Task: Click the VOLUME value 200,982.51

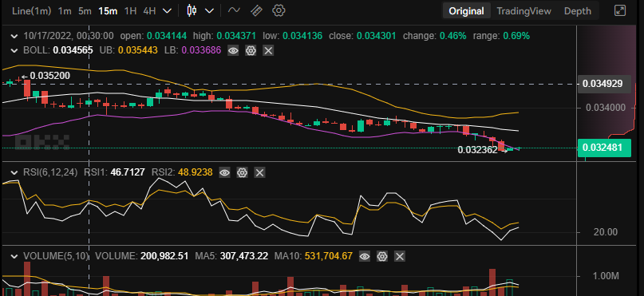Action: pos(164,256)
